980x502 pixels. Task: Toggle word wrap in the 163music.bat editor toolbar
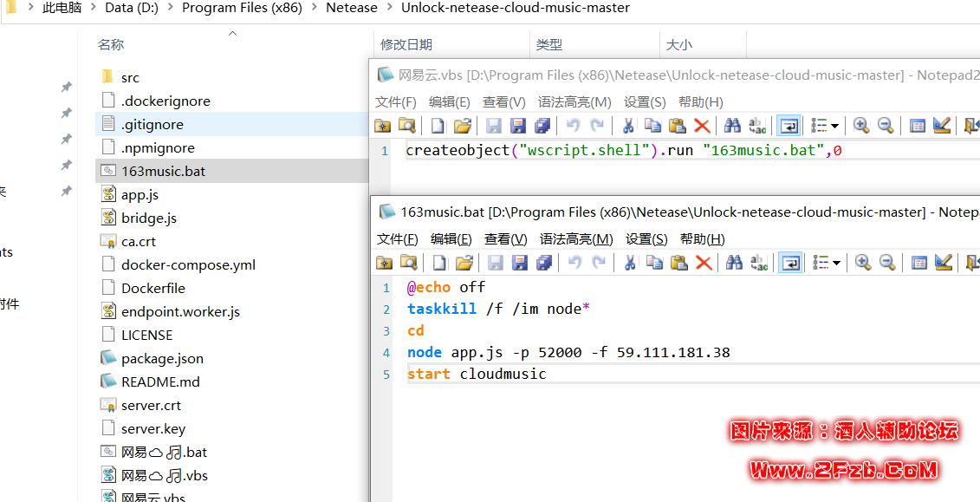coord(790,263)
